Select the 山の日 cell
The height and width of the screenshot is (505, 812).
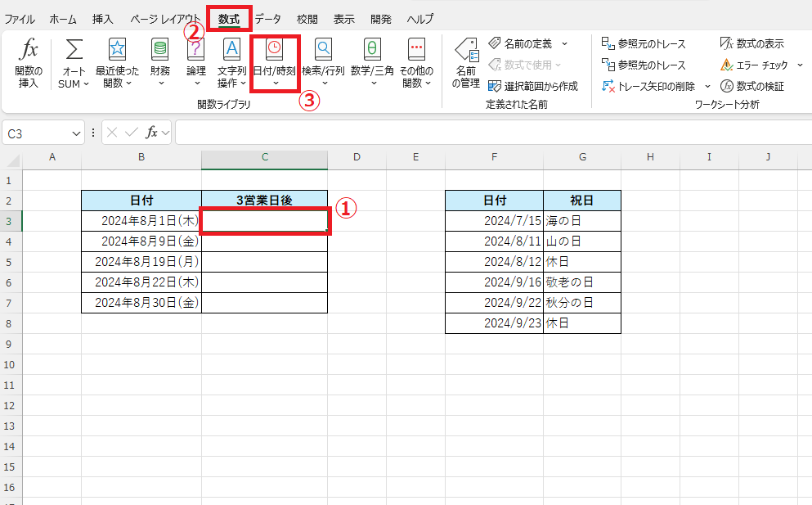tap(582, 241)
